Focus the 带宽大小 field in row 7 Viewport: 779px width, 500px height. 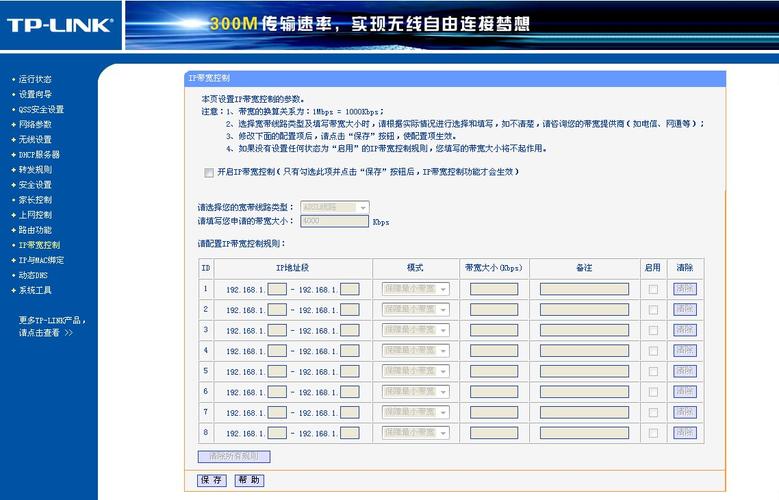(494, 413)
